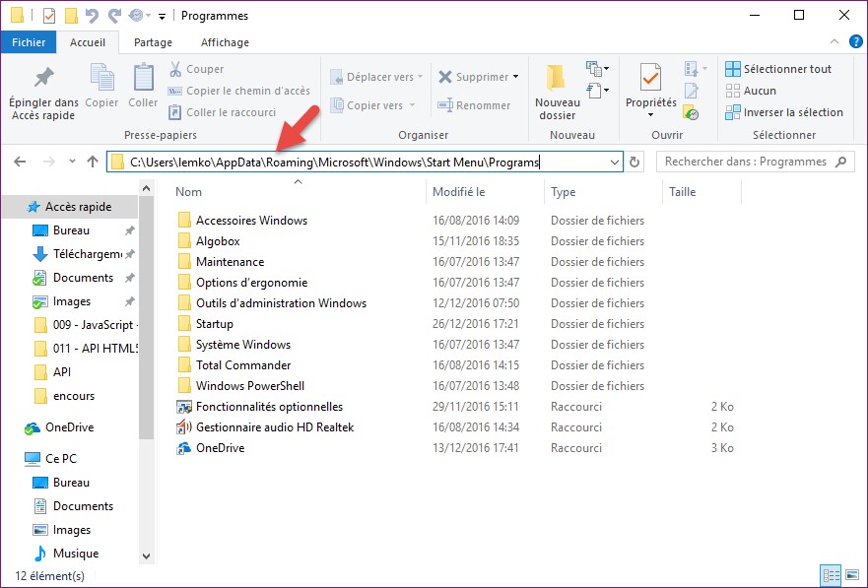Switch to details view in status bar
The height and width of the screenshot is (588, 868).
point(831,575)
